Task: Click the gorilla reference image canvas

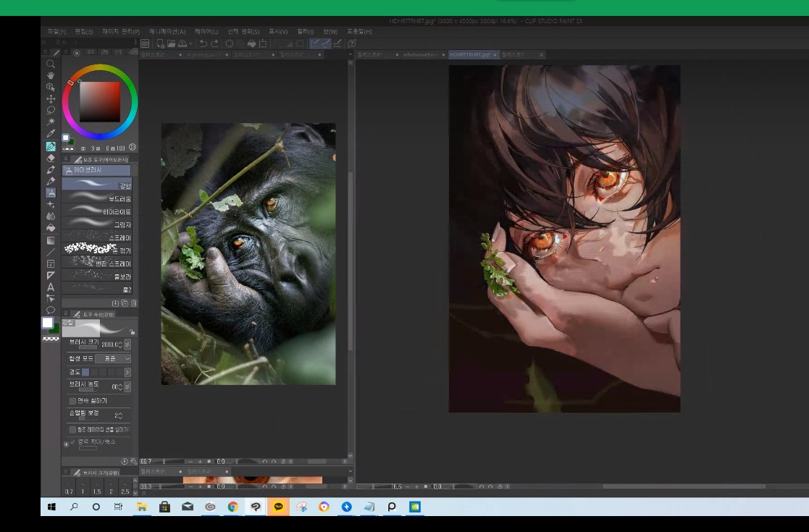Action: [248, 253]
